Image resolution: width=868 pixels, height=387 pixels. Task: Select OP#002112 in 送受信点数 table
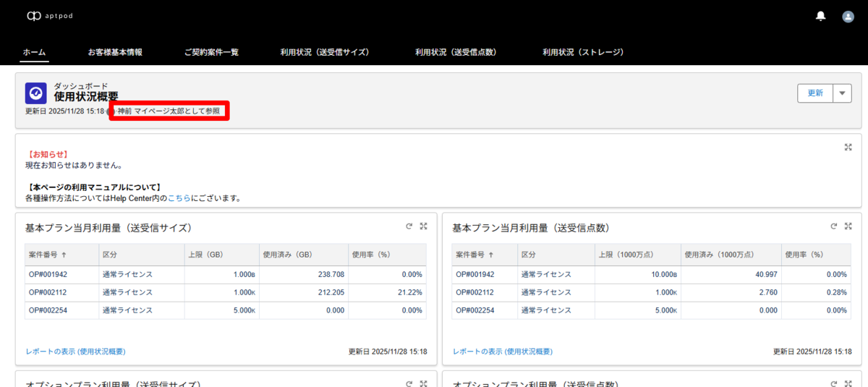pos(475,292)
